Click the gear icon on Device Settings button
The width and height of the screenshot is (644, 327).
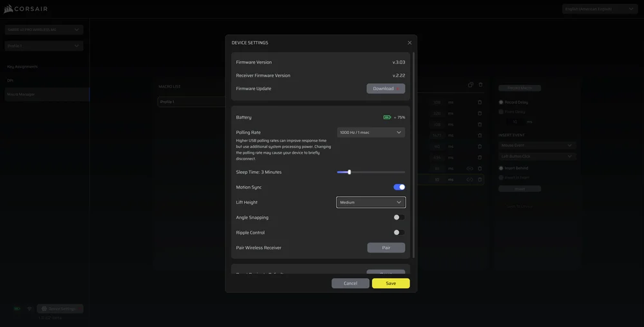(x=44, y=309)
